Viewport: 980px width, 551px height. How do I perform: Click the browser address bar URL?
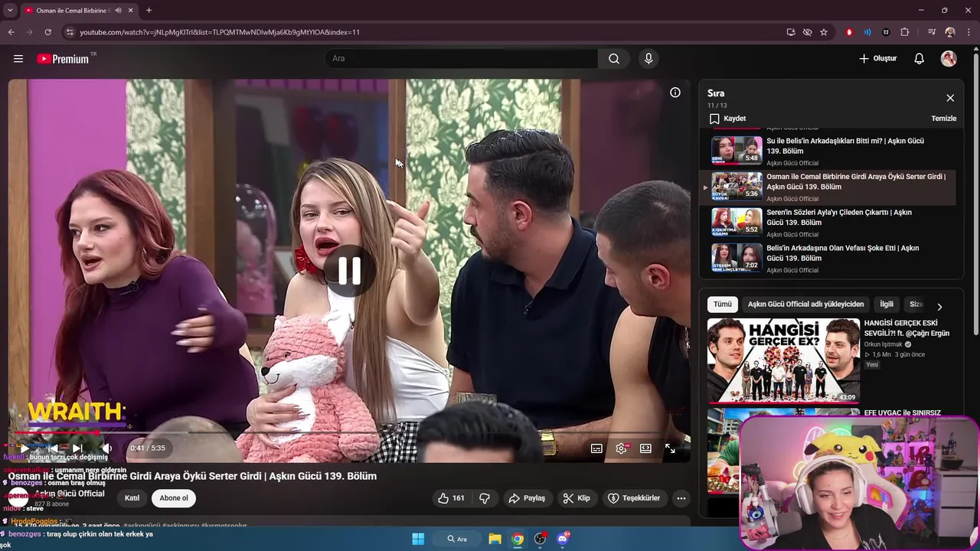[x=220, y=32]
